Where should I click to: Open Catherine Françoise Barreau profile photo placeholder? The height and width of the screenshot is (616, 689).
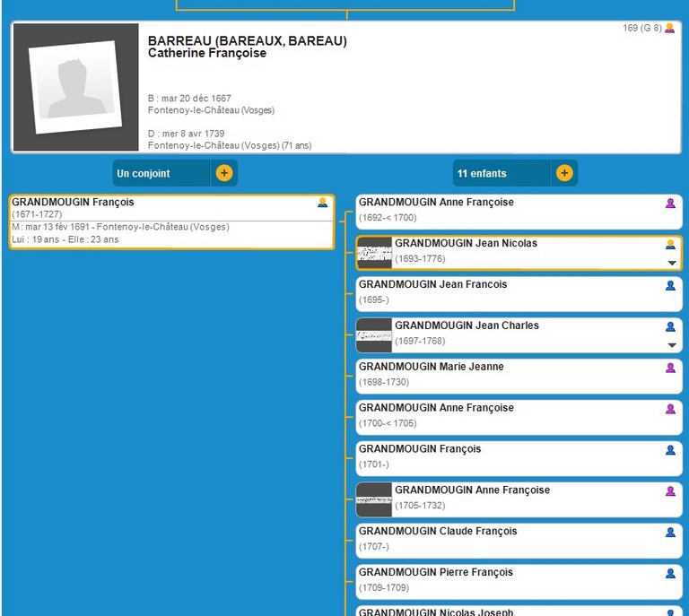pyautogui.click(x=75, y=87)
